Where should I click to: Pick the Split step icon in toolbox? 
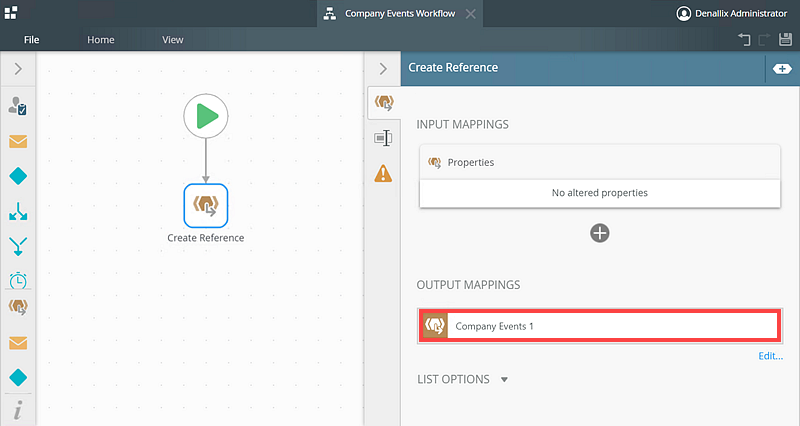(x=18, y=211)
